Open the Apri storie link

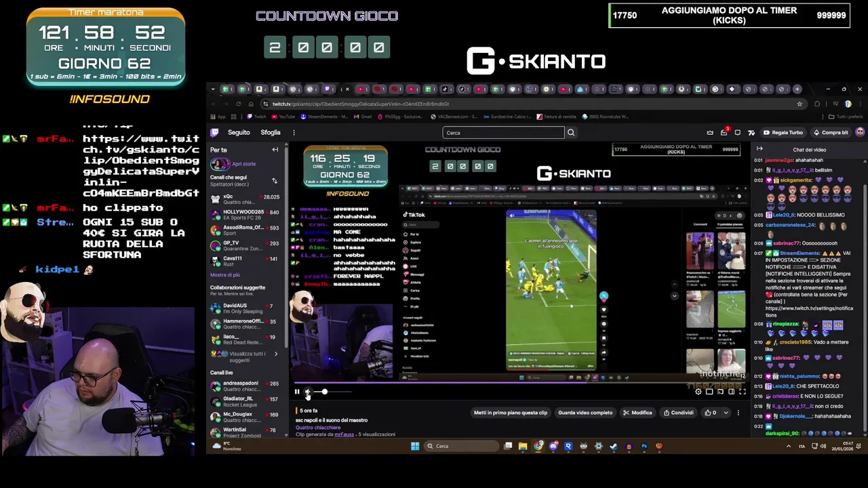pos(244,164)
